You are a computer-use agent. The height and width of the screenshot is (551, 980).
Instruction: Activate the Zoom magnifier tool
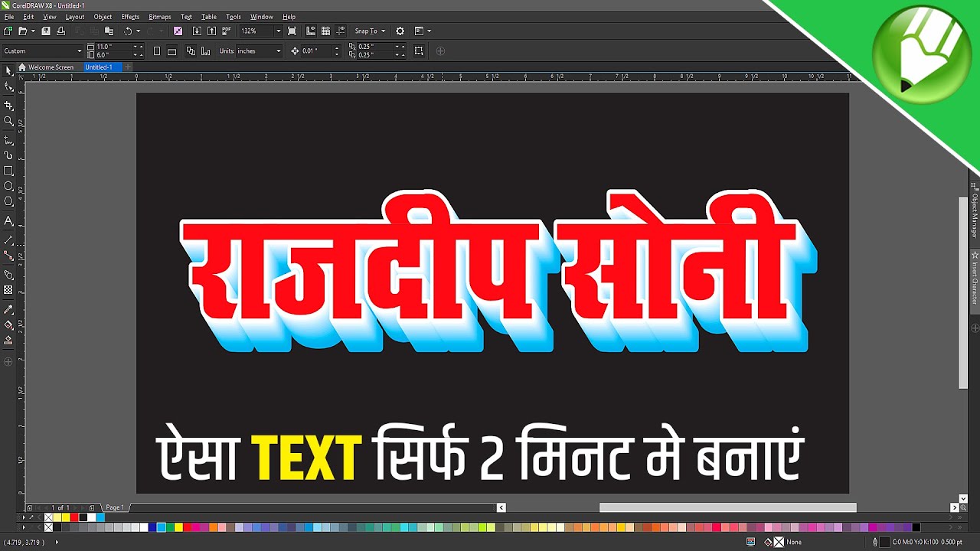8,121
